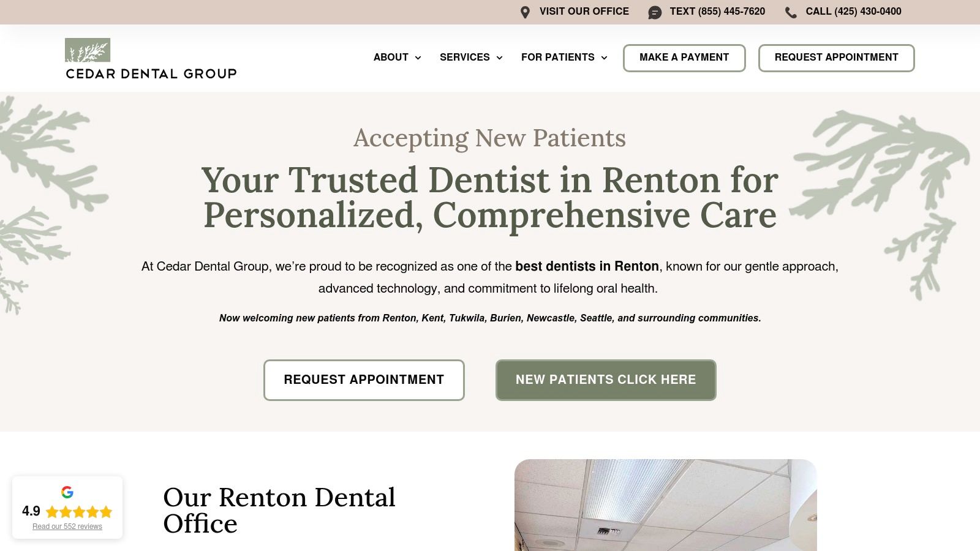The width and height of the screenshot is (980, 551).
Task: Select the New Patients Click Here button
Action: click(606, 380)
